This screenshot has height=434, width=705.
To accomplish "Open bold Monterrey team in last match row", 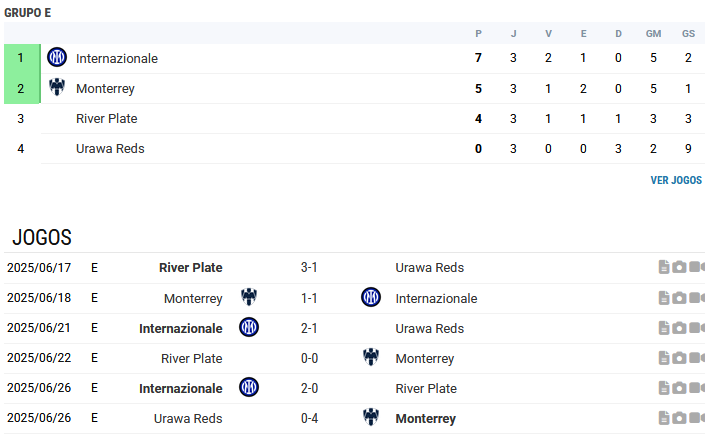I will pos(426,419).
